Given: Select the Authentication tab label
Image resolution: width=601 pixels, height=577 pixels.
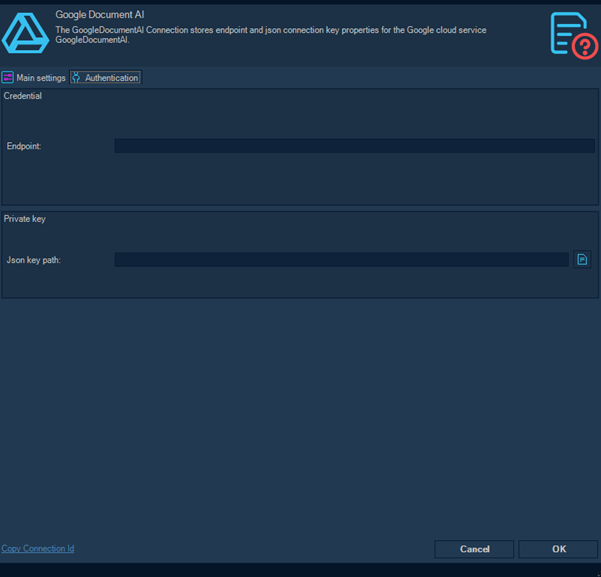Looking at the screenshot, I should pos(111,78).
